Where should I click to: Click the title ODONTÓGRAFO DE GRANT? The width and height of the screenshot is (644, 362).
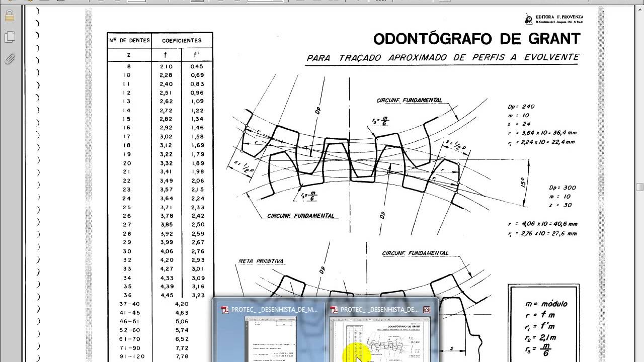(x=477, y=39)
